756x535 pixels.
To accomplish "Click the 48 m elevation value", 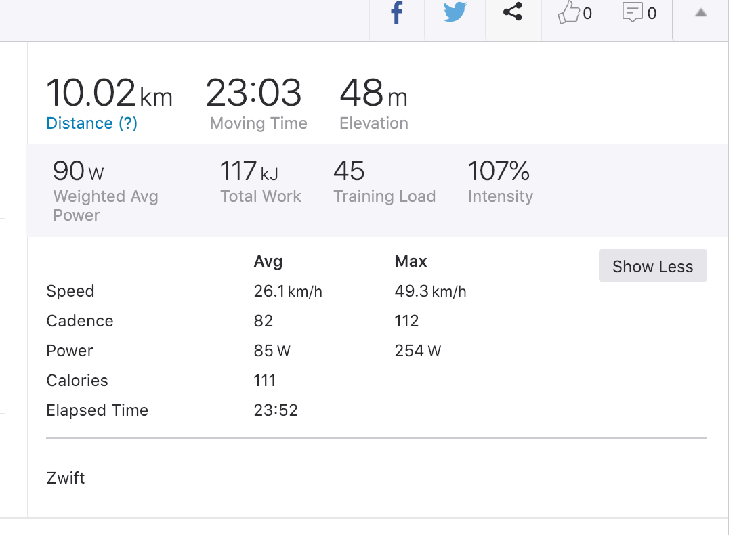I will 373,93.
